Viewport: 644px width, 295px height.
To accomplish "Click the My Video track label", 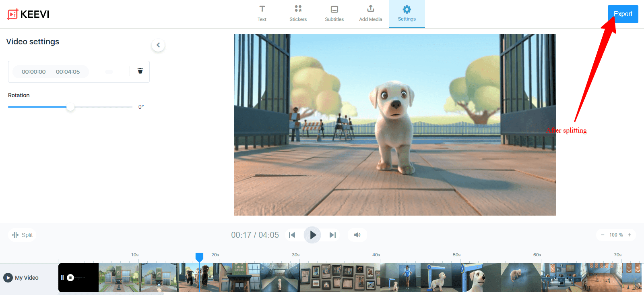I will (x=27, y=278).
